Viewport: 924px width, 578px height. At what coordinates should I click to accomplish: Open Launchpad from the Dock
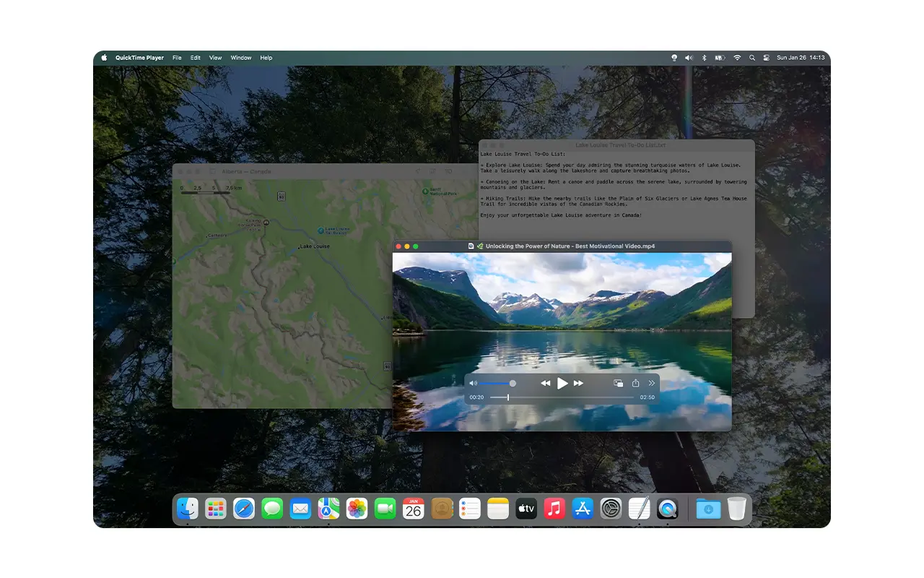tap(216, 509)
